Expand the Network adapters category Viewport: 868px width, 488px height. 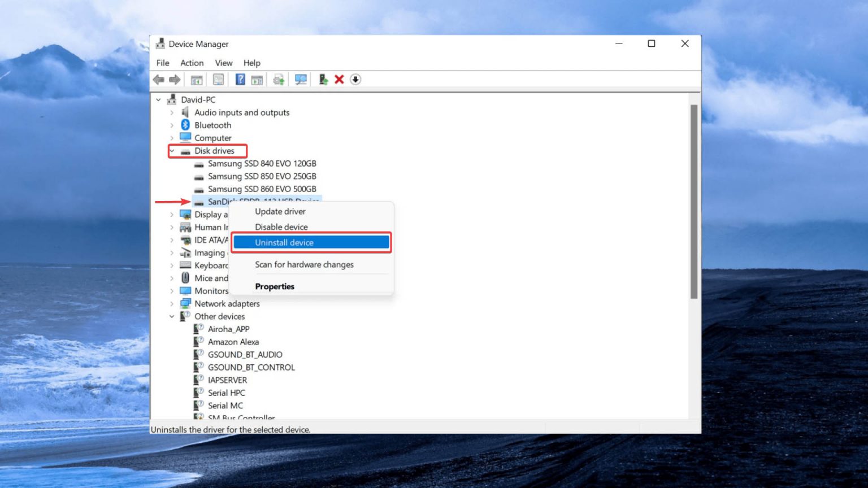pos(172,303)
